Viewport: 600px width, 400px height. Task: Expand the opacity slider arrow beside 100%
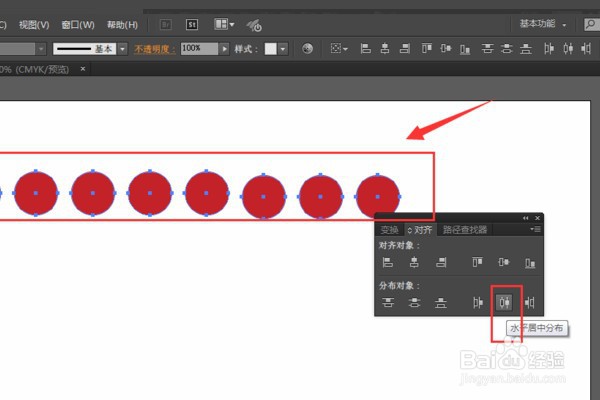(x=225, y=49)
